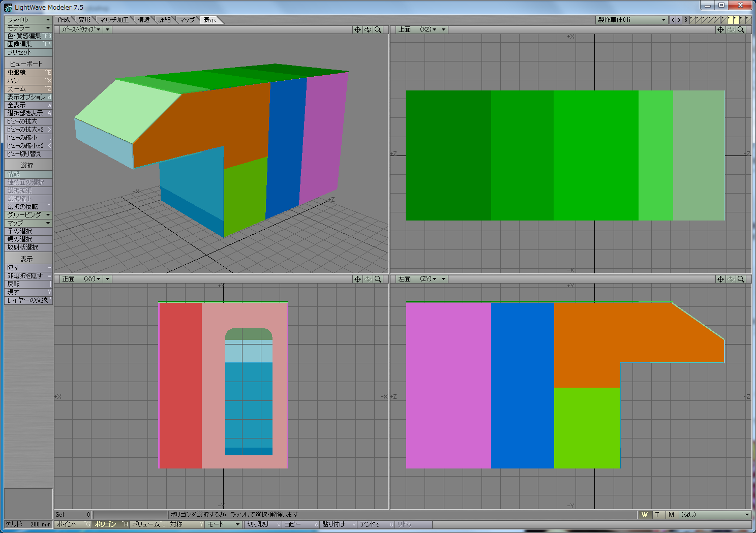The image size is (756, 533).
Task: Click the pan icon in the perspective viewport
Action: point(357,30)
